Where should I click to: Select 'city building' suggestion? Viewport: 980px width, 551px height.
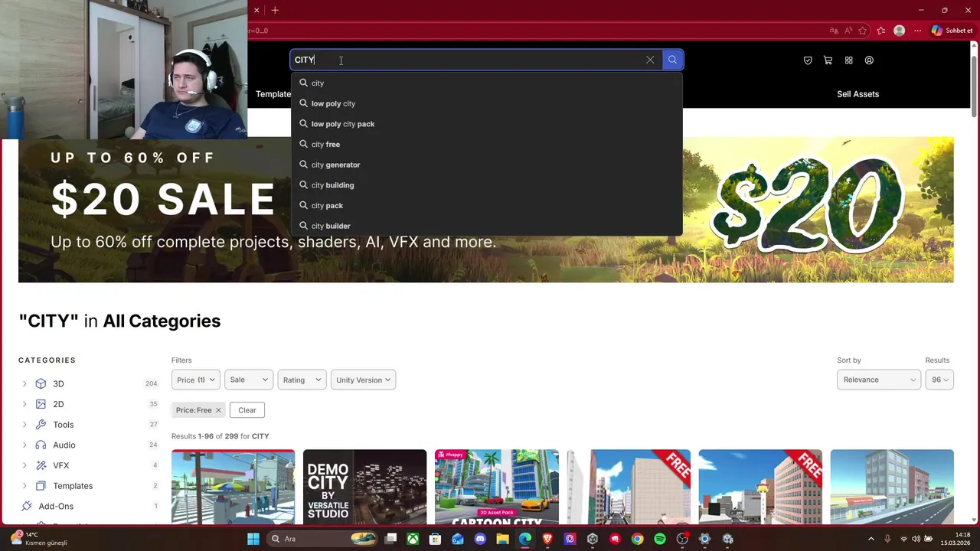487,185
